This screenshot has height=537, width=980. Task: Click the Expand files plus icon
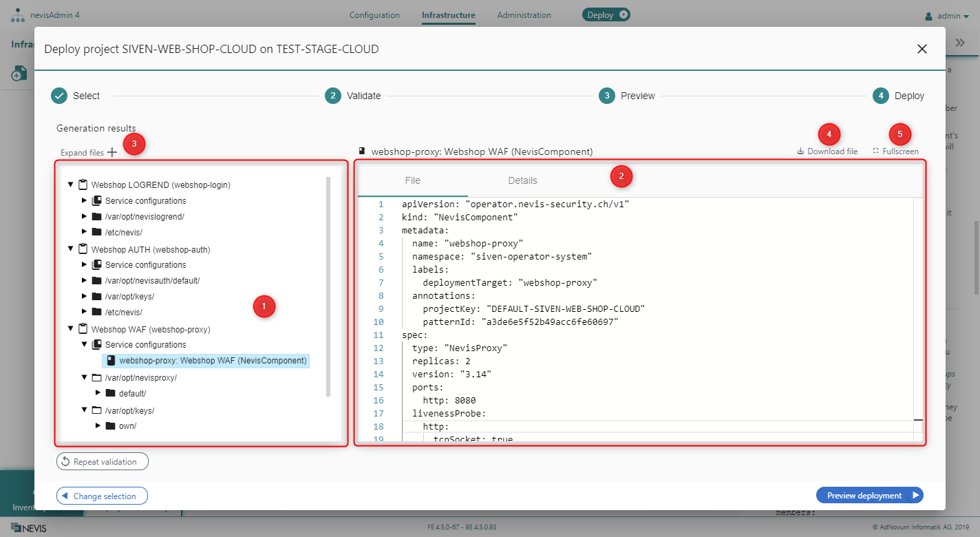[112, 153]
